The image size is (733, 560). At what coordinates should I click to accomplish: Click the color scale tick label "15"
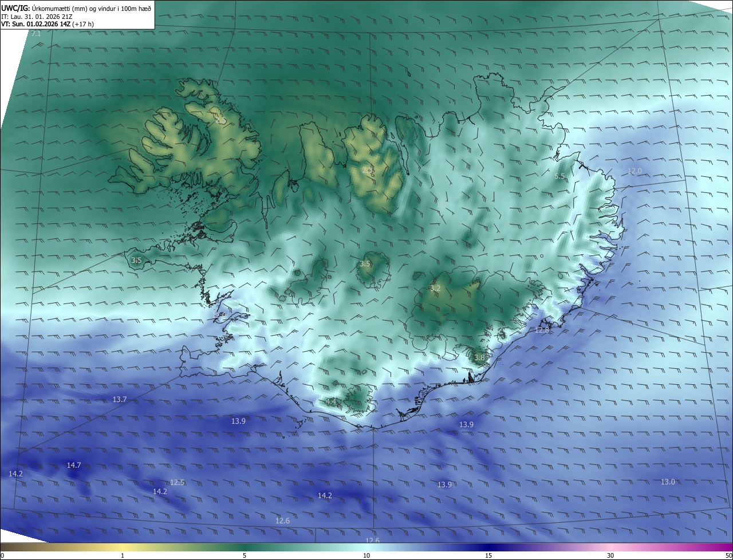click(x=488, y=555)
